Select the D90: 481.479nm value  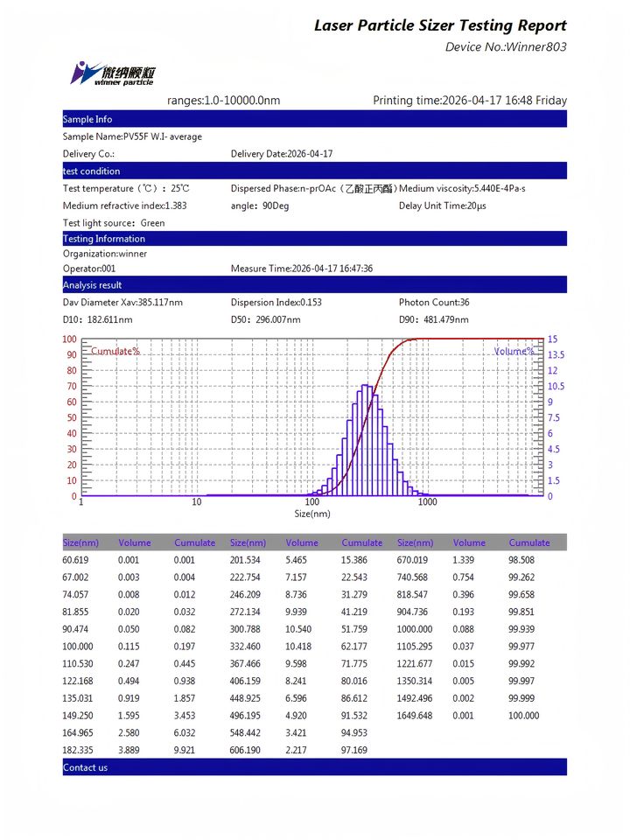[x=434, y=320]
